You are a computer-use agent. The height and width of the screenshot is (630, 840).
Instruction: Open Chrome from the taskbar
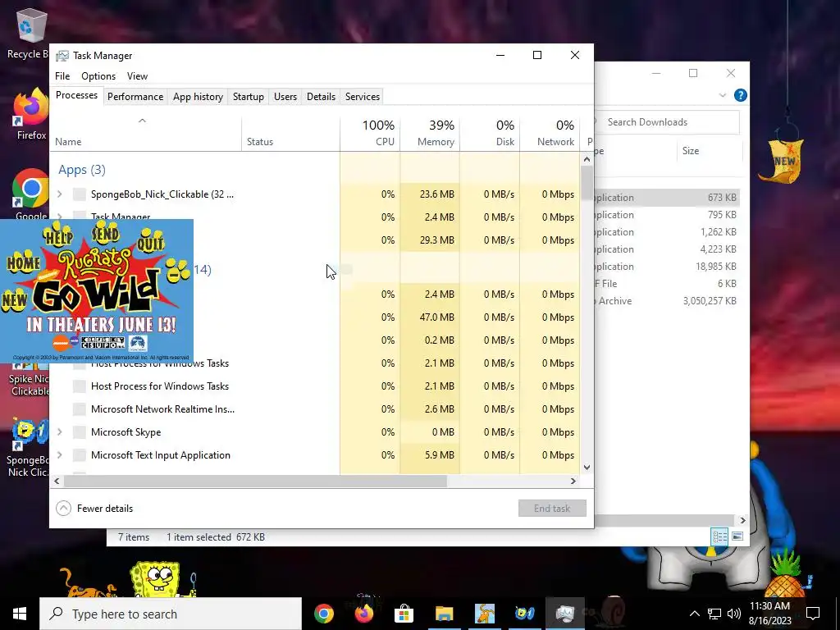[x=323, y=614]
